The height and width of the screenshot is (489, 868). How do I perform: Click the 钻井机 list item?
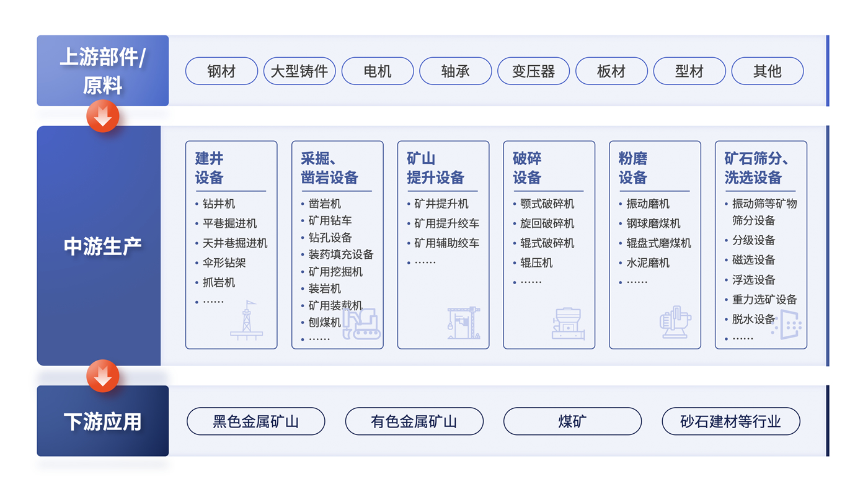coord(219,204)
